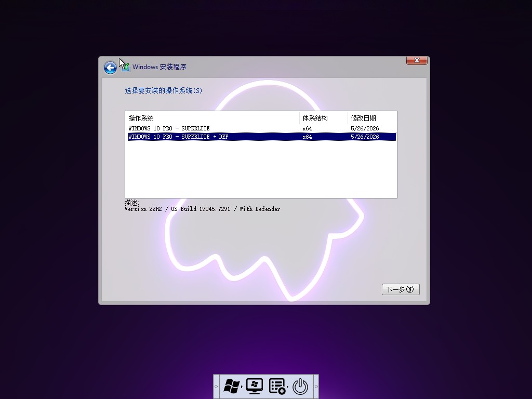Viewport: 532px width, 399px height.
Task: Click the Version 22H2 description text
Action: [x=202, y=209]
